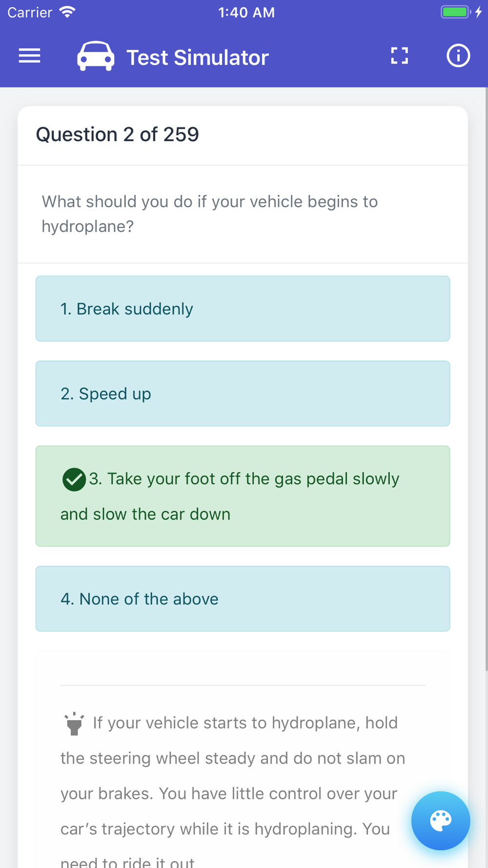Select answer 2 Speed up
The width and height of the screenshot is (488, 868).
[243, 393]
